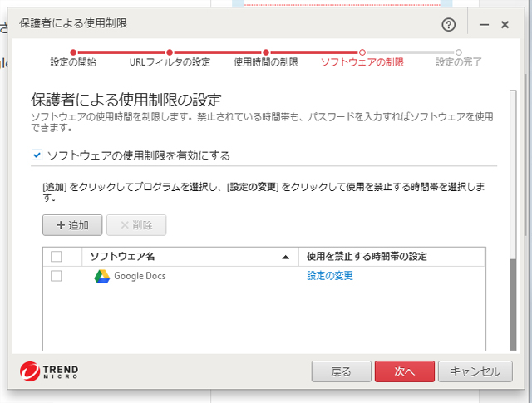Click the 次へ button
Image resolution: width=532 pixels, height=403 pixels.
pos(404,371)
